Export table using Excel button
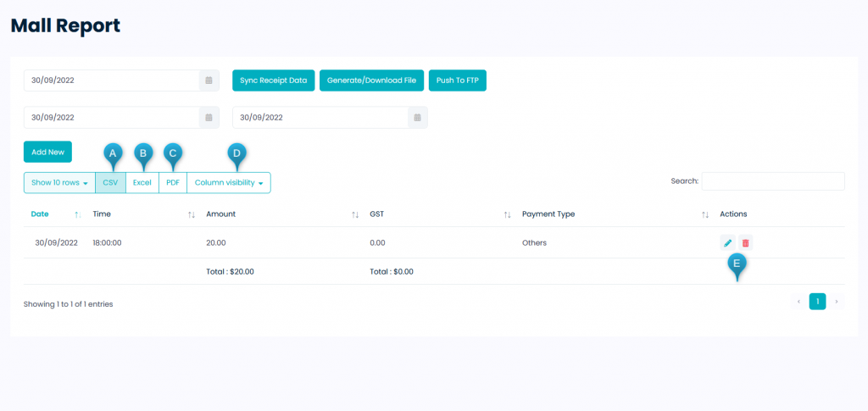 (142, 182)
